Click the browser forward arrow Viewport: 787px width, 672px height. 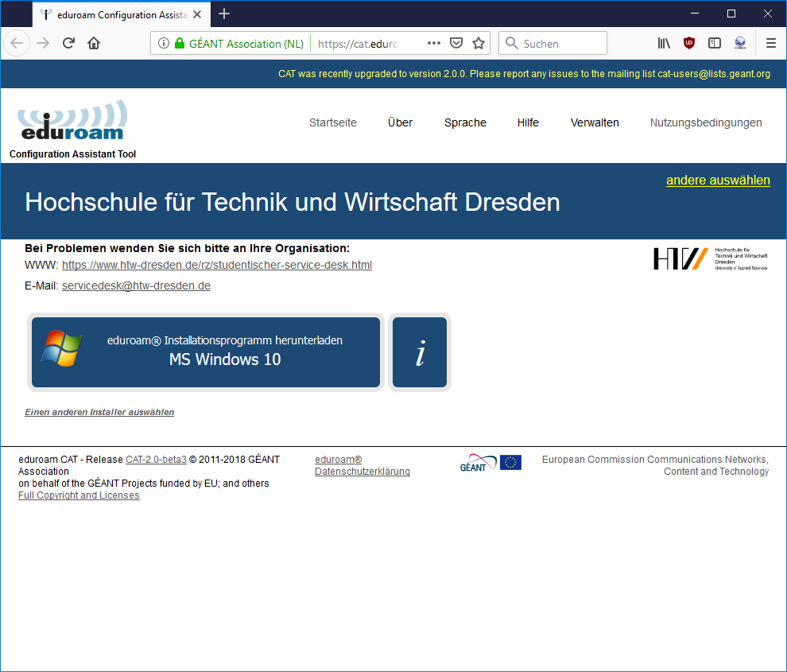[x=43, y=43]
